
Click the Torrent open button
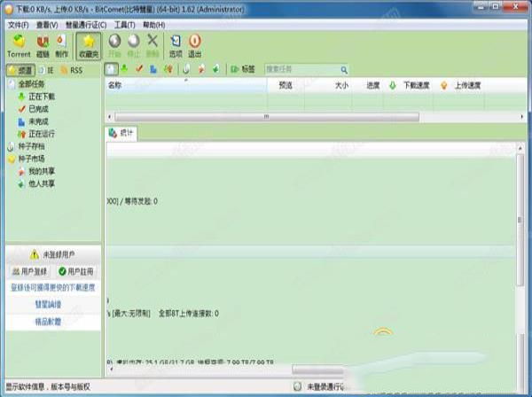tap(18, 45)
